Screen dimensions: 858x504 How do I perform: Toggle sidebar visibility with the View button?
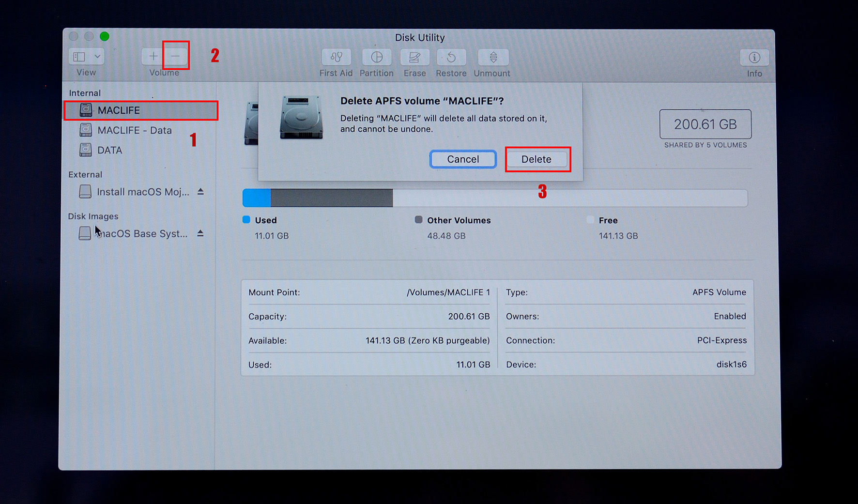(79, 56)
